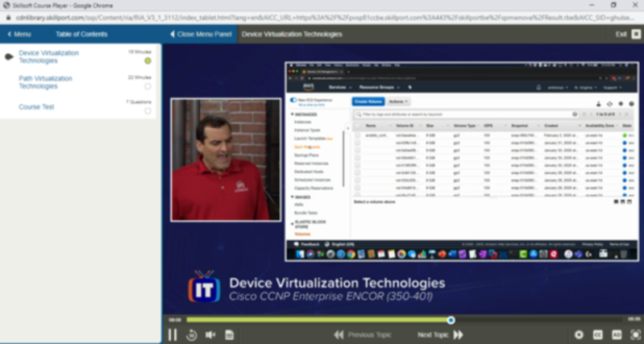This screenshot has width=644, height=344.
Task: Click AWS logo in console header
Action: point(309,87)
